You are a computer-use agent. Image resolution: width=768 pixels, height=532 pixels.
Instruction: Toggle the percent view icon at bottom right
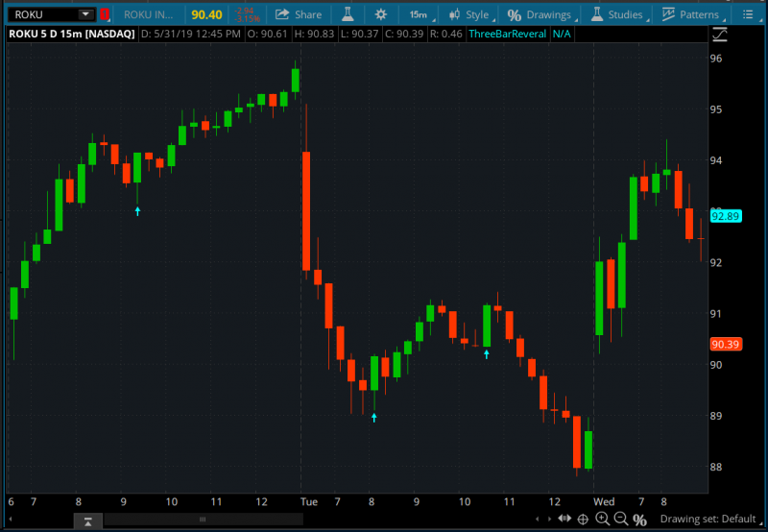point(639,520)
